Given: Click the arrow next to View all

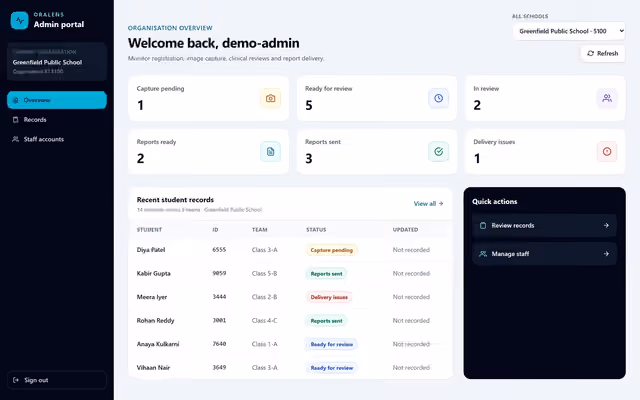Looking at the screenshot, I should [441, 203].
